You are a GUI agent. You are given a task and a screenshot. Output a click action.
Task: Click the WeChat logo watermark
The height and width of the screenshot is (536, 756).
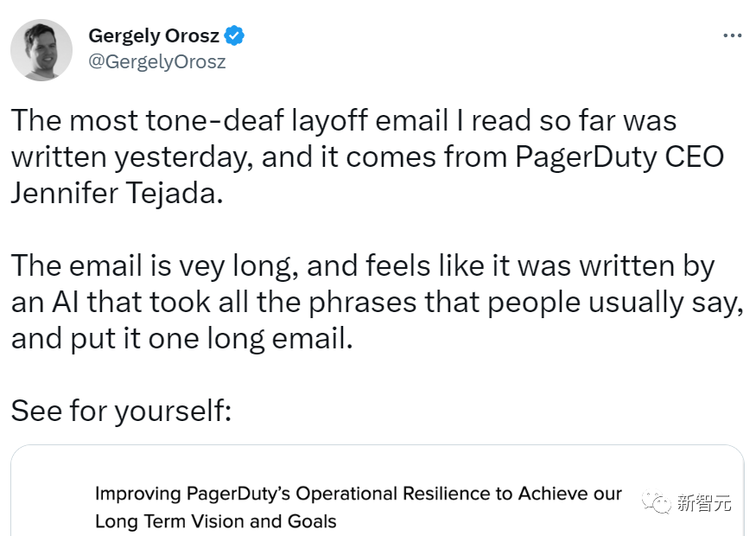(658, 502)
